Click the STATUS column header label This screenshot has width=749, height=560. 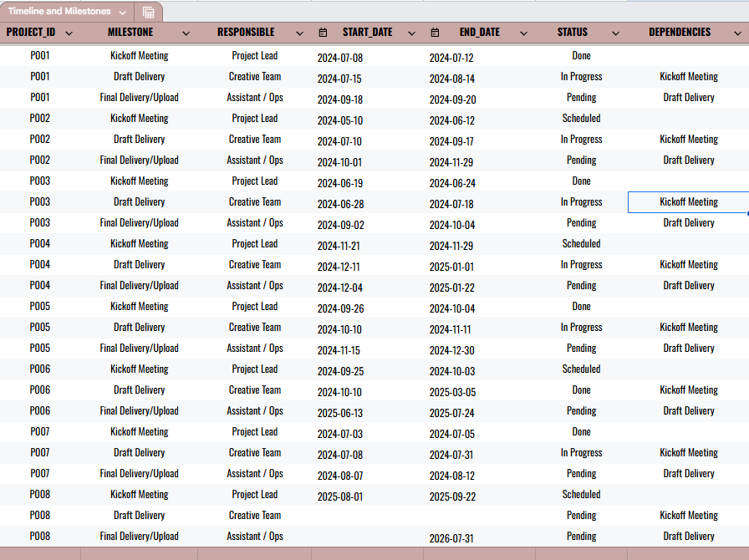click(x=573, y=33)
